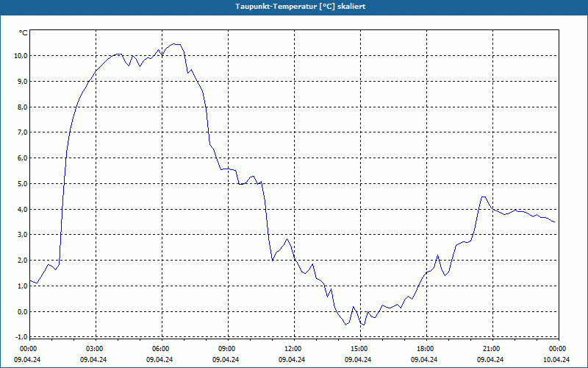Click the chart title 'Taupunkt-Temperatur [°C] skaliert'

(x=301, y=7)
